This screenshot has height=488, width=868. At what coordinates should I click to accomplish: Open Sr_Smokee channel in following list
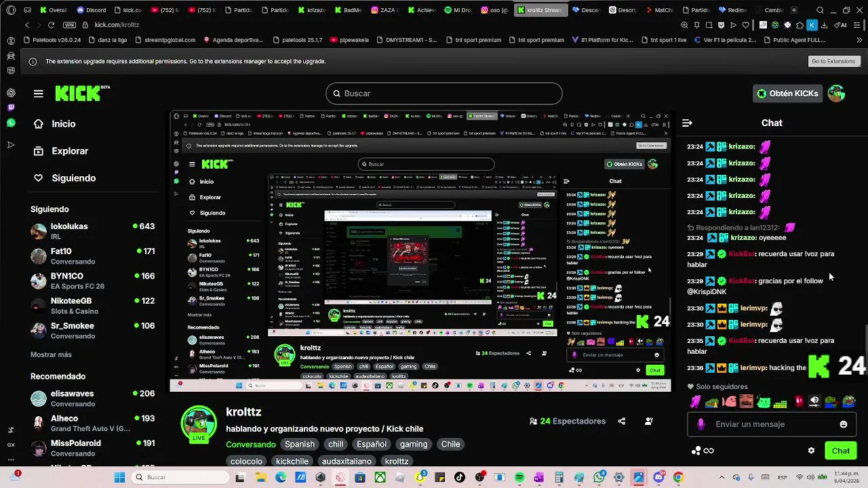[x=93, y=331]
